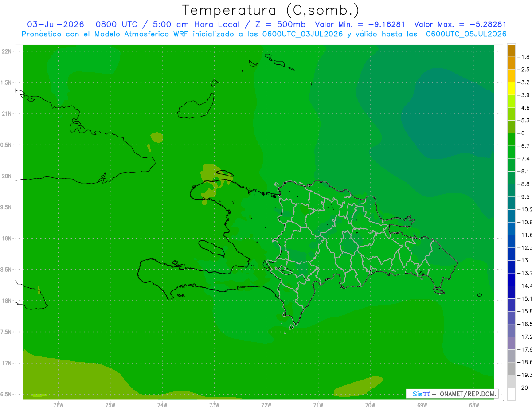Click the 73W longitude axis label
This screenshot has height=411, width=532.
pyautogui.click(x=214, y=405)
